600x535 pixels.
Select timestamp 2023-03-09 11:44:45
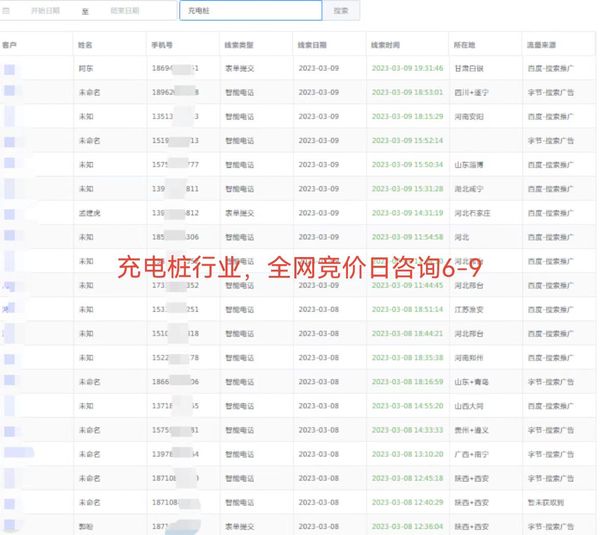pos(408,285)
